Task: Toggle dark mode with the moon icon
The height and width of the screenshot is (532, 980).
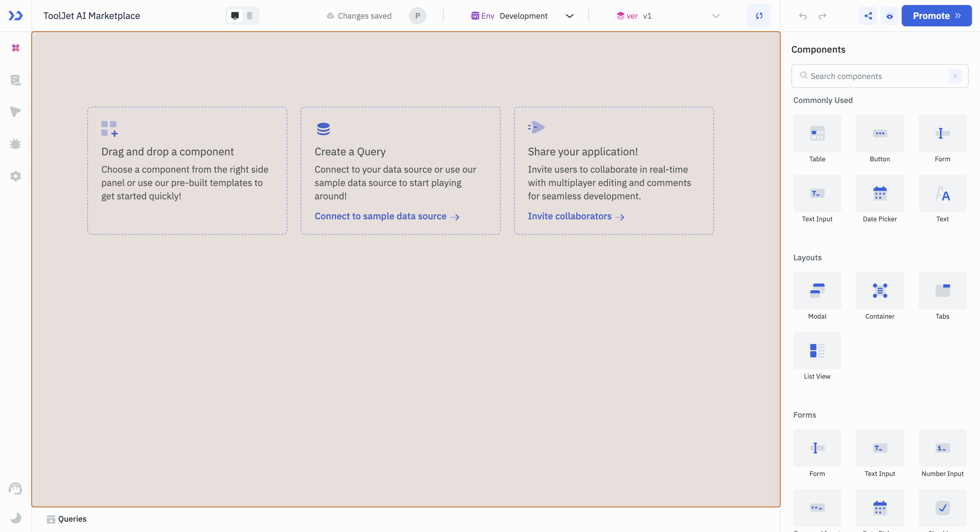Action: 16,518
